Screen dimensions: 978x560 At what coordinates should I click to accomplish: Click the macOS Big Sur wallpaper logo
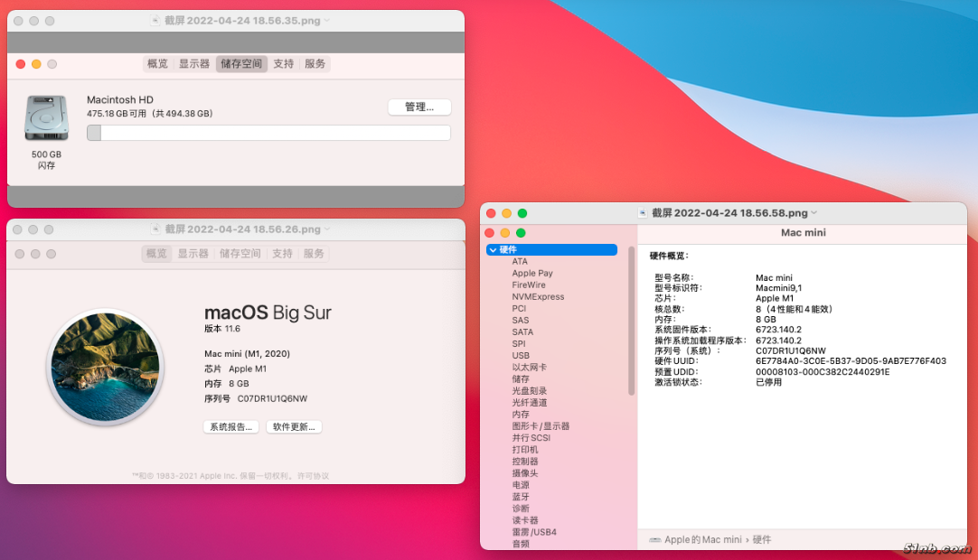pyautogui.click(x=105, y=368)
